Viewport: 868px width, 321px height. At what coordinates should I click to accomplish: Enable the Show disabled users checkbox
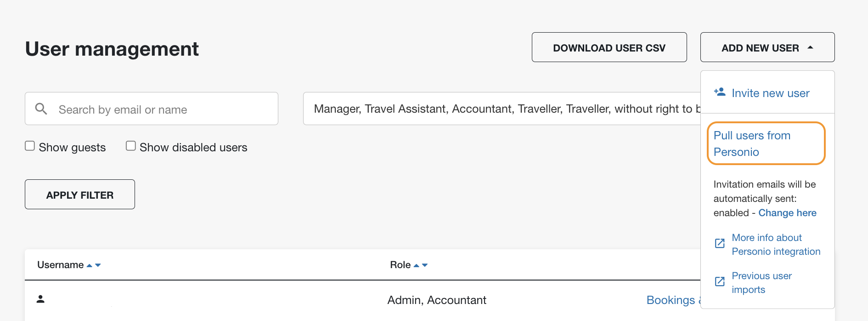point(131,146)
